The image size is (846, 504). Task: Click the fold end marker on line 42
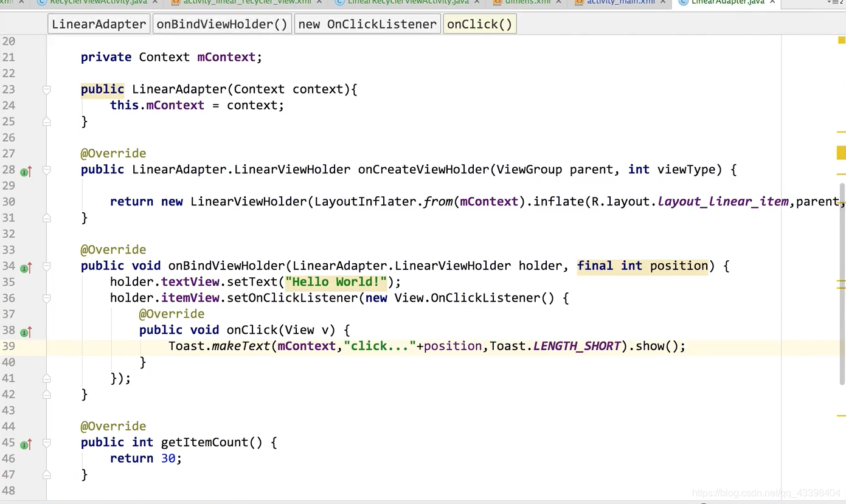[46, 394]
